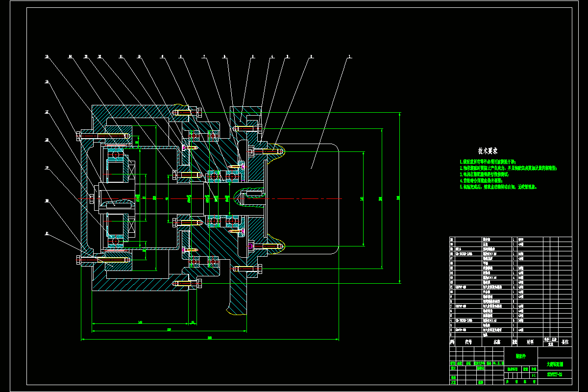Click the green drawing number below the title
Image resolution: width=588 pixels, height=392 pixels.
click(554, 375)
